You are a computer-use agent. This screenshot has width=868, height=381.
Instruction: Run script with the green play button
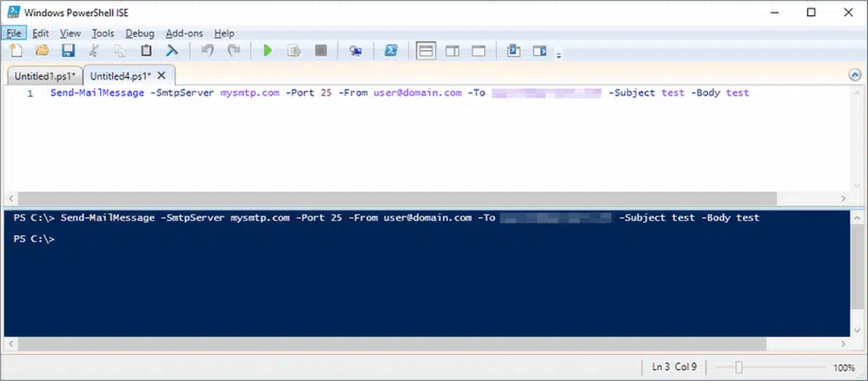(x=268, y=51)
